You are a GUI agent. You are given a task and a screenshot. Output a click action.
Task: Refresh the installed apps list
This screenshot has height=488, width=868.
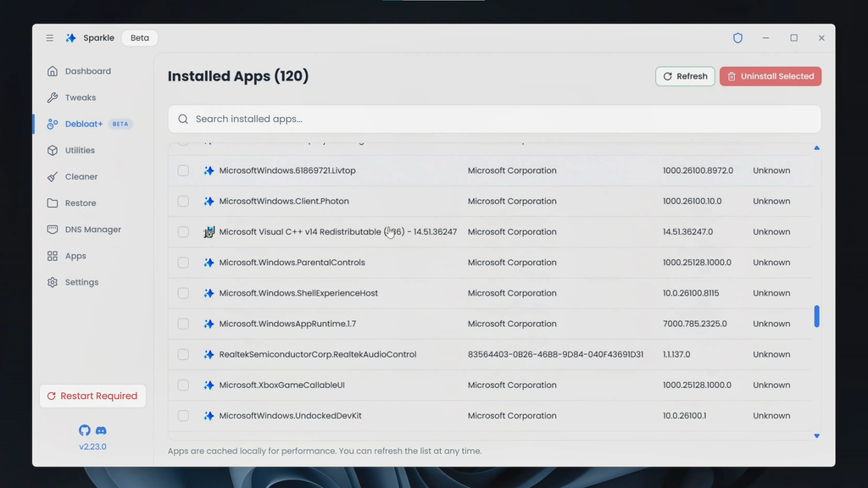[685, 76]
